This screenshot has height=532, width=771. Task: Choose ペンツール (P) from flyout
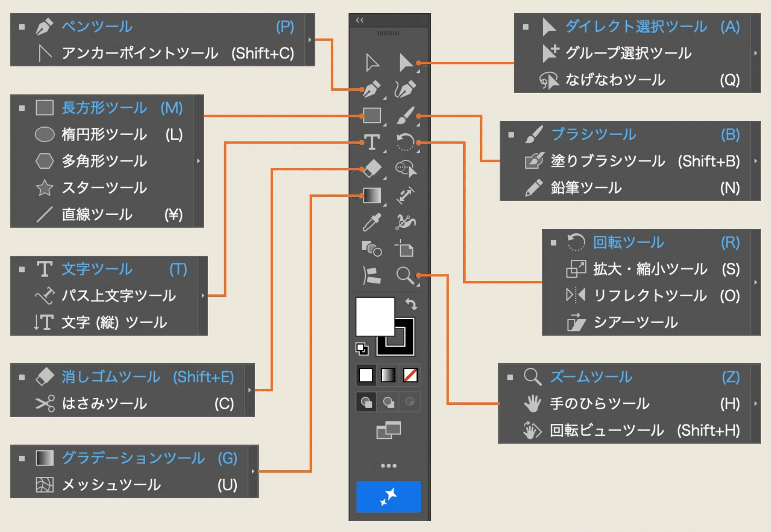158,27
